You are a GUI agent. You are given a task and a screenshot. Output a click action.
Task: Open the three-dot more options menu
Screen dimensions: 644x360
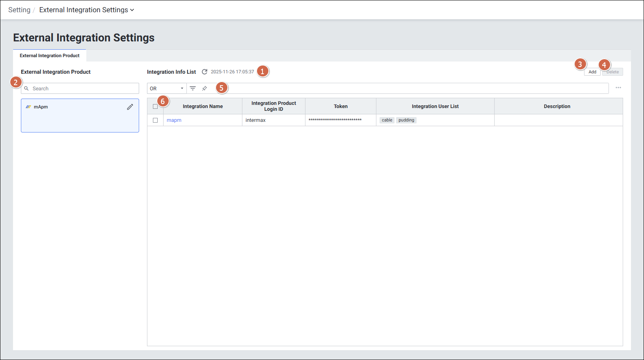pyautogui.click(x=618, y=88)
